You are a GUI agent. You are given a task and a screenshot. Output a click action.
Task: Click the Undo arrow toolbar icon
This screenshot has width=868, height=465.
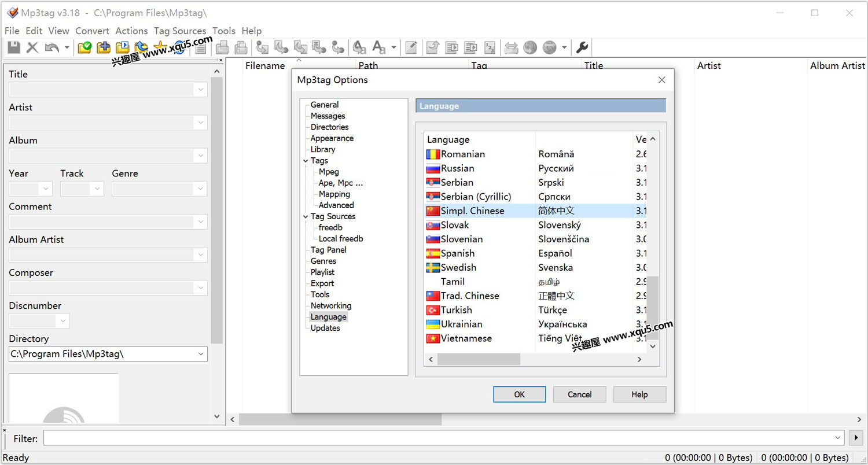(x=52, y=47)
